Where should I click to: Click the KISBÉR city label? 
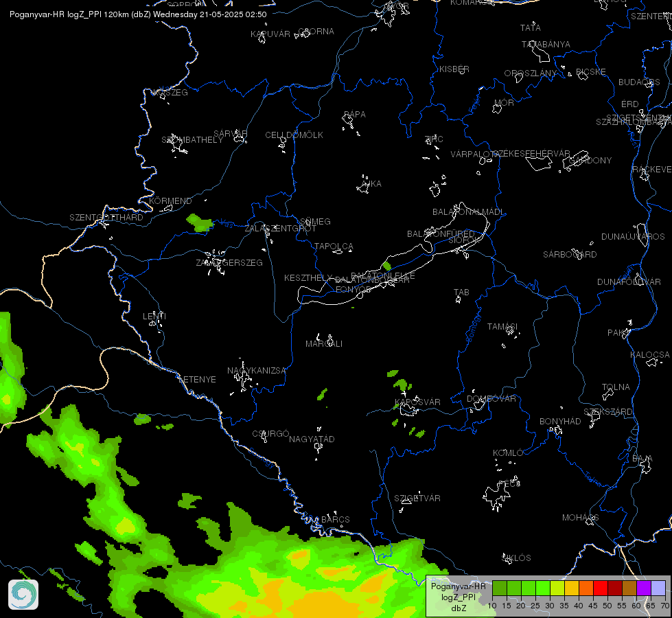454,69
